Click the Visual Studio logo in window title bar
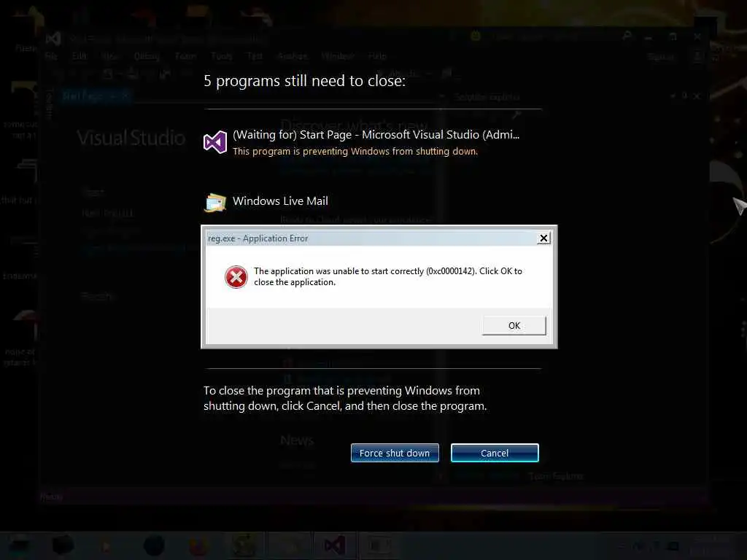The height and width of the screenshot is (560, 747). coord(53,39)
